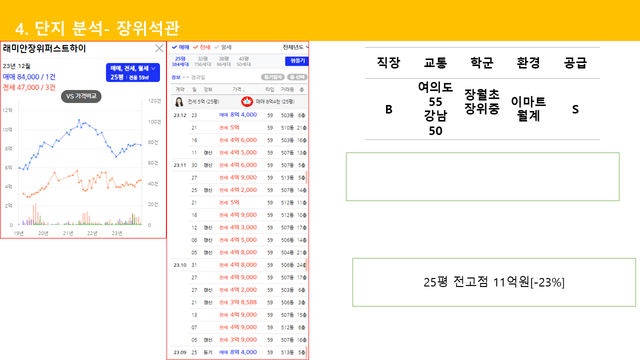Toggle the 월세 checkbox filter
This screenshot has width=640, height=360.
223,47
